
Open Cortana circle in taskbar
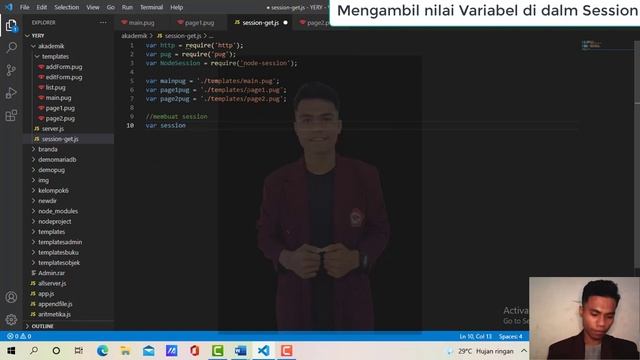pos(56,351)
